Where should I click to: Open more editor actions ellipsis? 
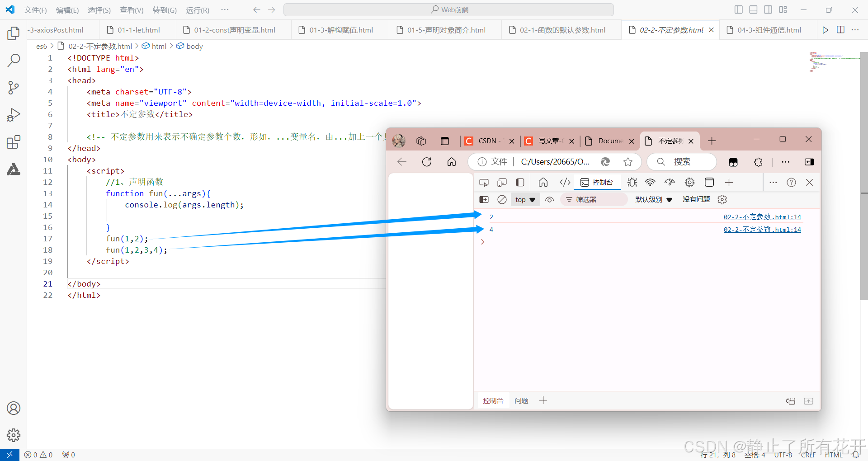click(855, 30)
